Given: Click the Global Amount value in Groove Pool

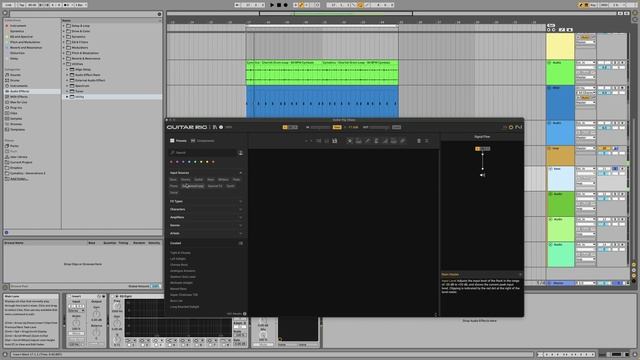Looking at the screenshot, I should pos(155,287).
